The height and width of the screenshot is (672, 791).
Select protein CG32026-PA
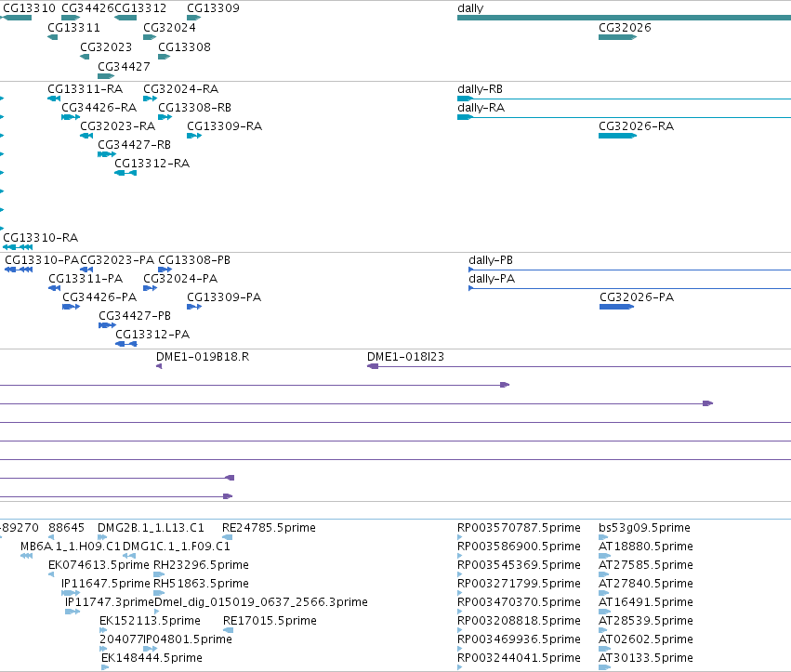tap(616, 307)
